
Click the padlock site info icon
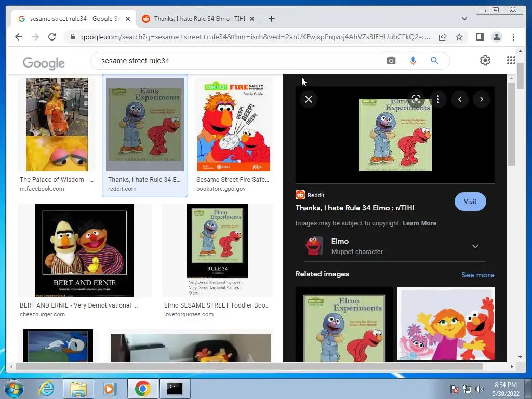pos(72,37)
